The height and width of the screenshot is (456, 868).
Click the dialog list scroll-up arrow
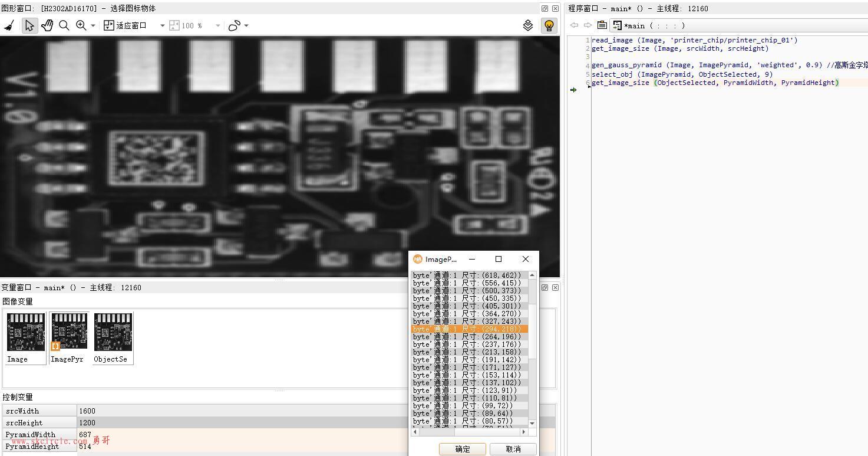[x=532, y=275]
